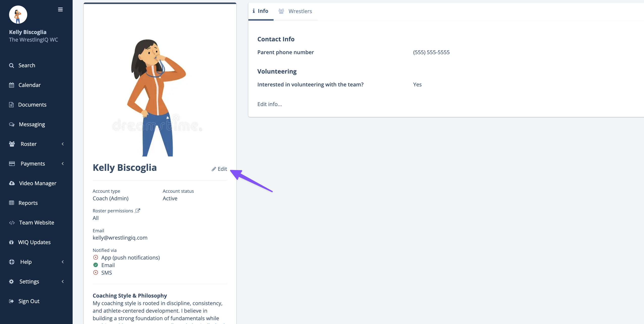Click the Documents file icon

11,105
